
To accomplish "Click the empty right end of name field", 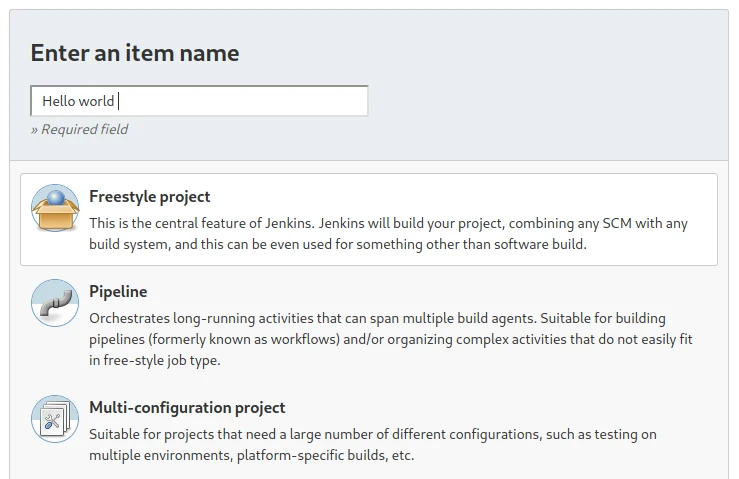I will pos(300,101).
